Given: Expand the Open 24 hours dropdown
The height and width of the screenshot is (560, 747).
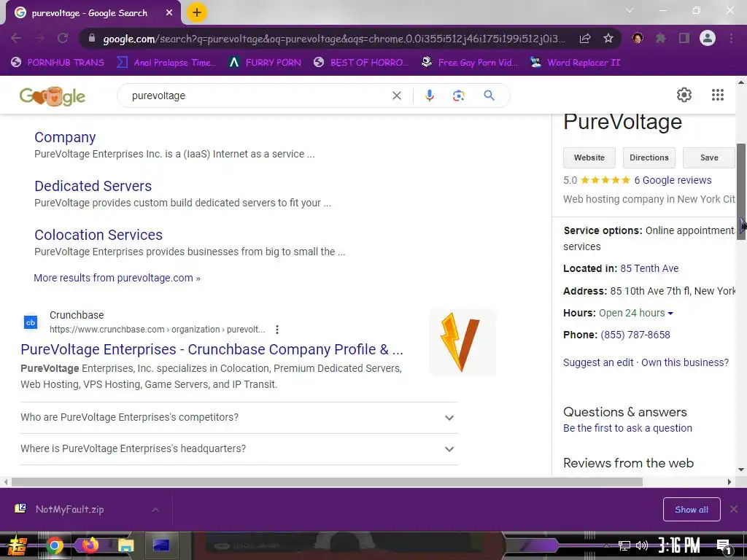Looking at the screenshot, I should pyautogui.click(x=636, y=313).
